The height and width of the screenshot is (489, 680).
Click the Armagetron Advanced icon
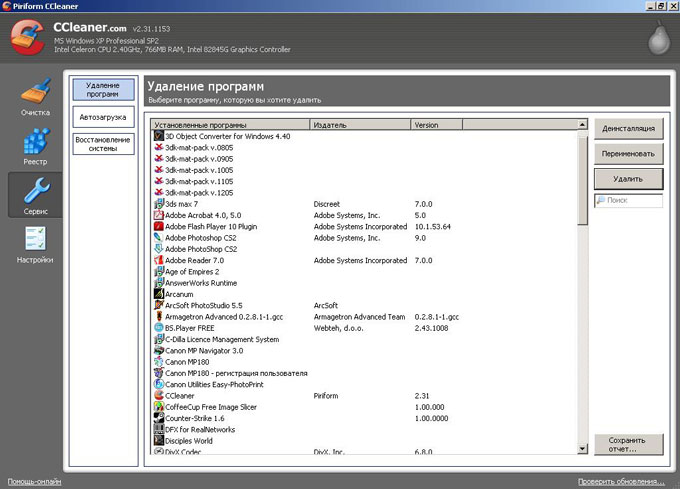(159, 316)
